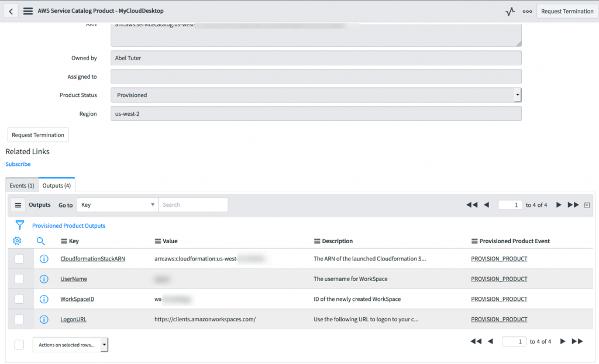The width and height of the screenshot is (599, 364).
Task: Switch to the Events tab
Action: [x=21, y=185]
